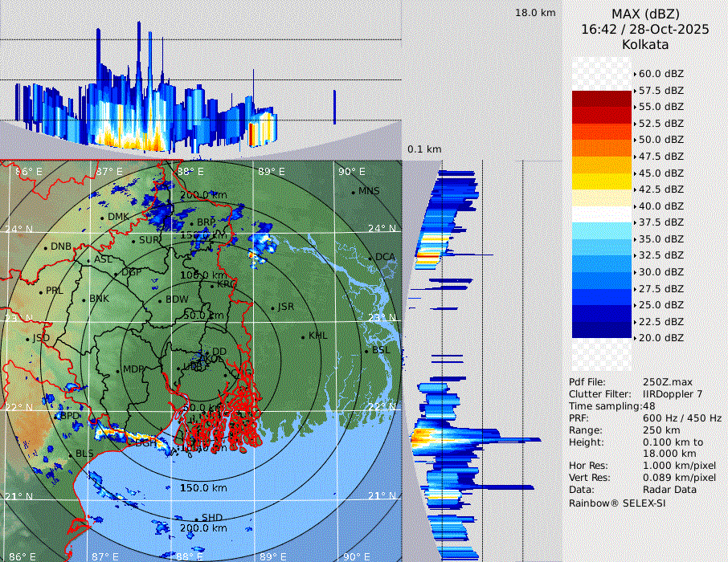Click the JSR station dot
The width and height of the screenshot is (728, 562).
point(272,307)
